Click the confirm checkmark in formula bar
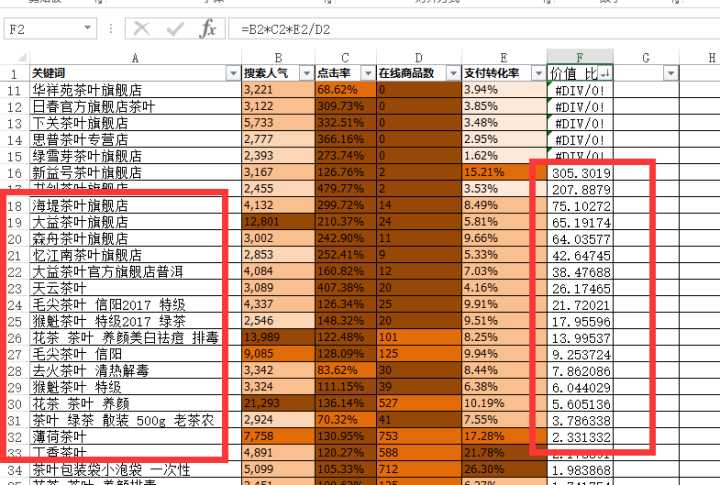 tap(175, 29)
